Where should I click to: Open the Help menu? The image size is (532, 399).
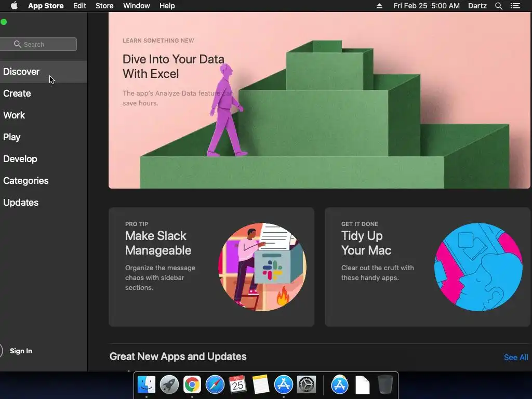click(x=167, y=6)
